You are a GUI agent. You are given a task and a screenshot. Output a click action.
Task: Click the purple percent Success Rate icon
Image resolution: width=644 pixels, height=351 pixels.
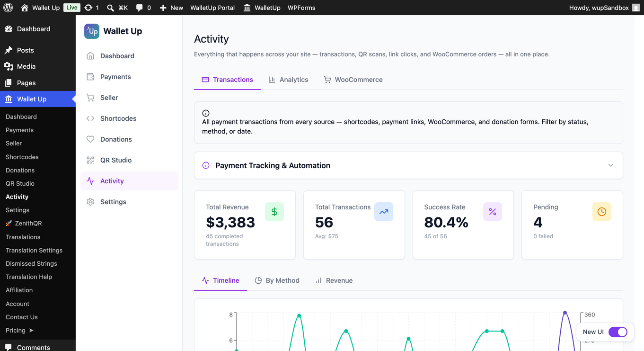click(493, 212)
